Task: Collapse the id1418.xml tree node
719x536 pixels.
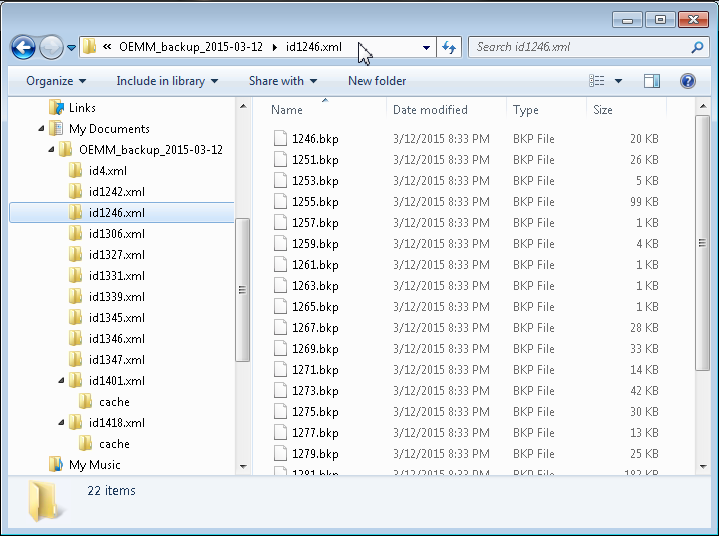Action: point(61,423)
